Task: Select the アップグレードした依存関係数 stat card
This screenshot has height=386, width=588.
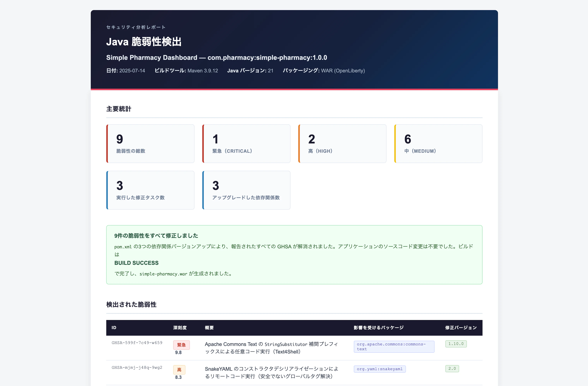Action: (246, 190)
